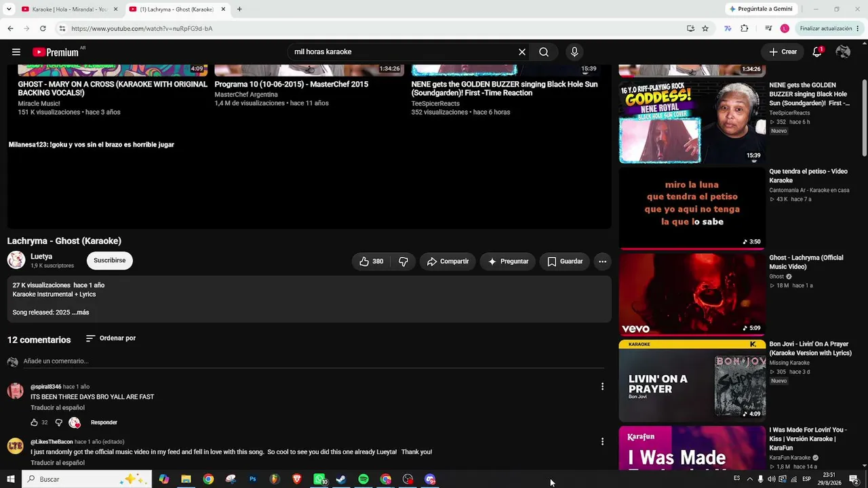868x488 pixels.
Task: Open the more actions ellipsis under the video
Action: click(x=602, y=261)
